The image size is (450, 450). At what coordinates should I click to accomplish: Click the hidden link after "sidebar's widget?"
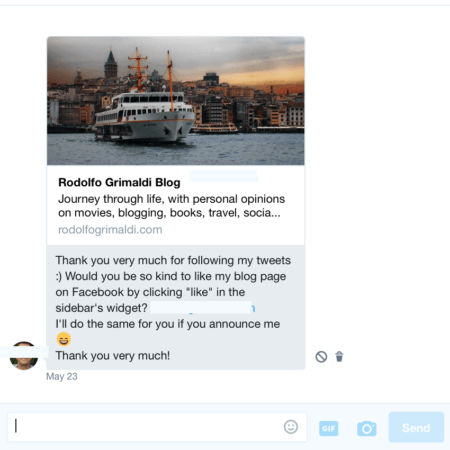coord(203,308)
